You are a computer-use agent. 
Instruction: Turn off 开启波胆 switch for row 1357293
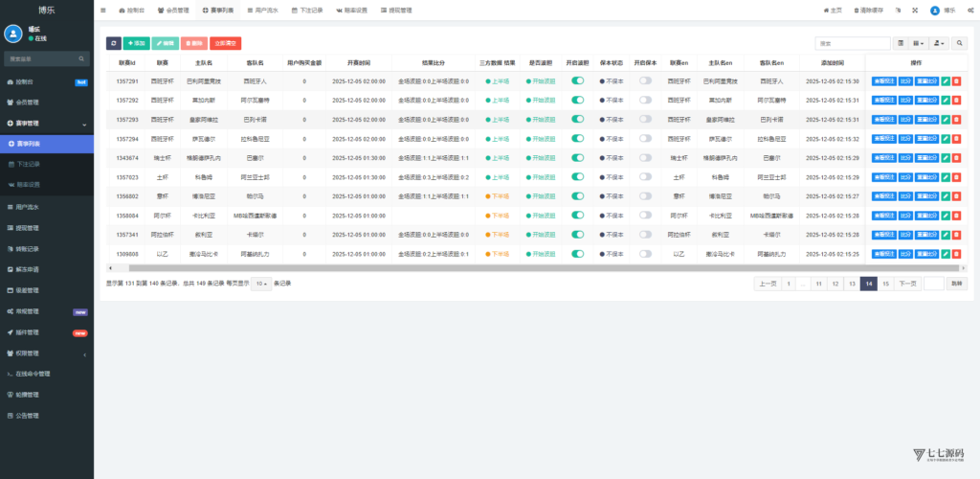pos(577,119)
